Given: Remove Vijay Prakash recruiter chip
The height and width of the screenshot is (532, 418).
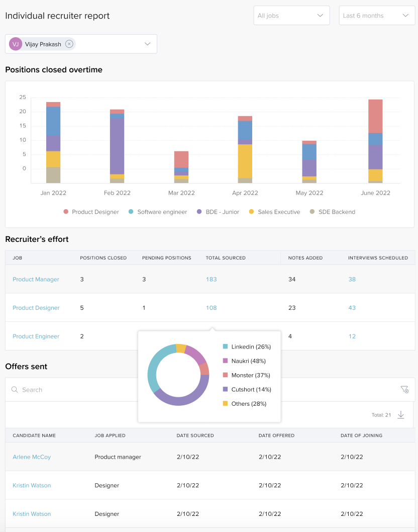Looking at the screenshot, I should tap(69, 44).
